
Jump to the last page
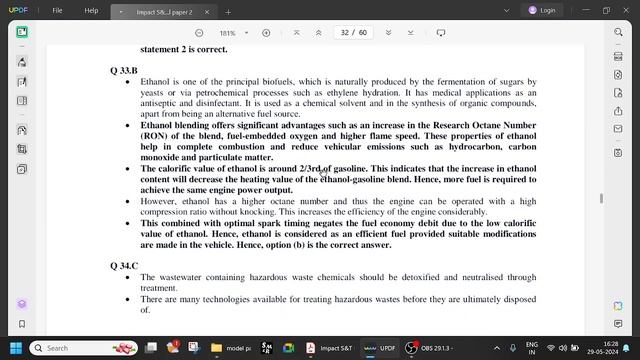point(411,33)
